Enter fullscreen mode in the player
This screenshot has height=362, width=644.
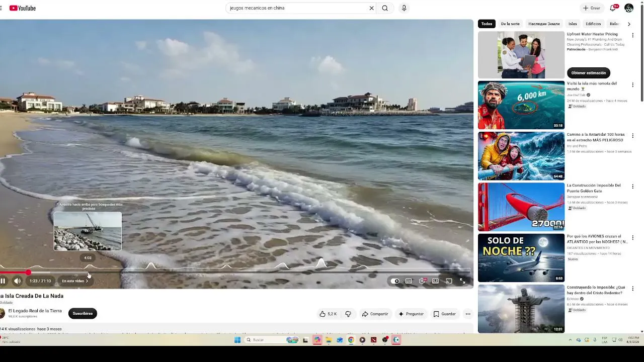coord(462,281)
